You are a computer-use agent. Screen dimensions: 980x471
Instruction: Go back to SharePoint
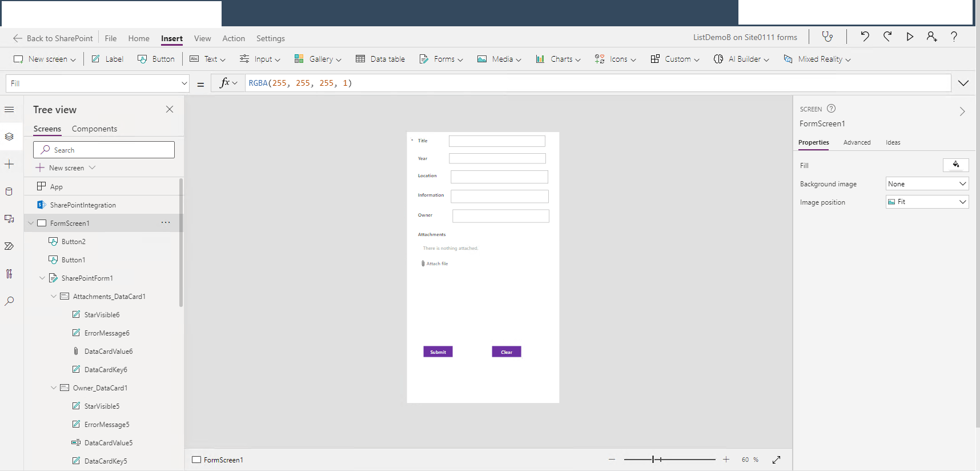click(53, 38)
